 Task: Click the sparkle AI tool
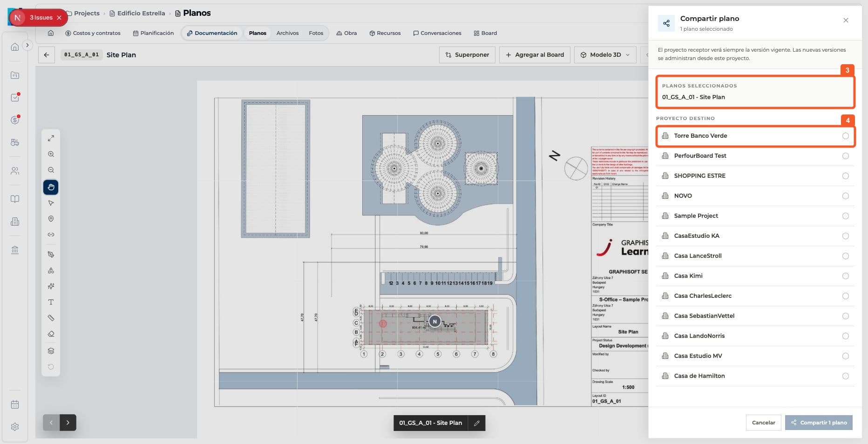[x=51, y=286]
